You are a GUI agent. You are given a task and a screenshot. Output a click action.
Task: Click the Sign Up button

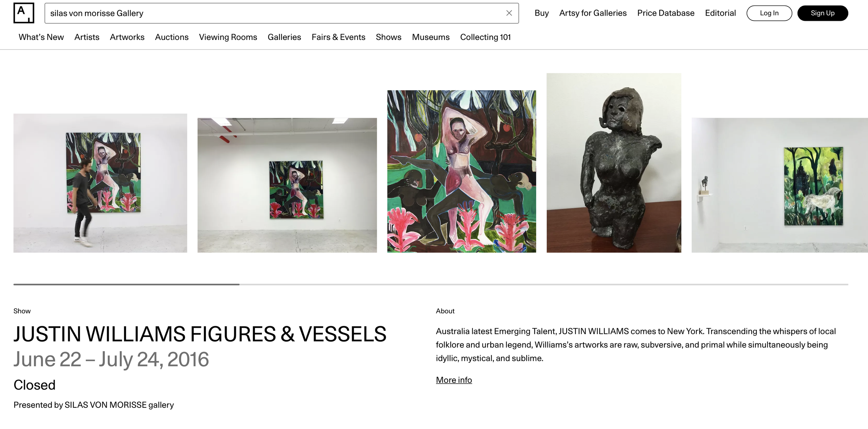[823, 13]
